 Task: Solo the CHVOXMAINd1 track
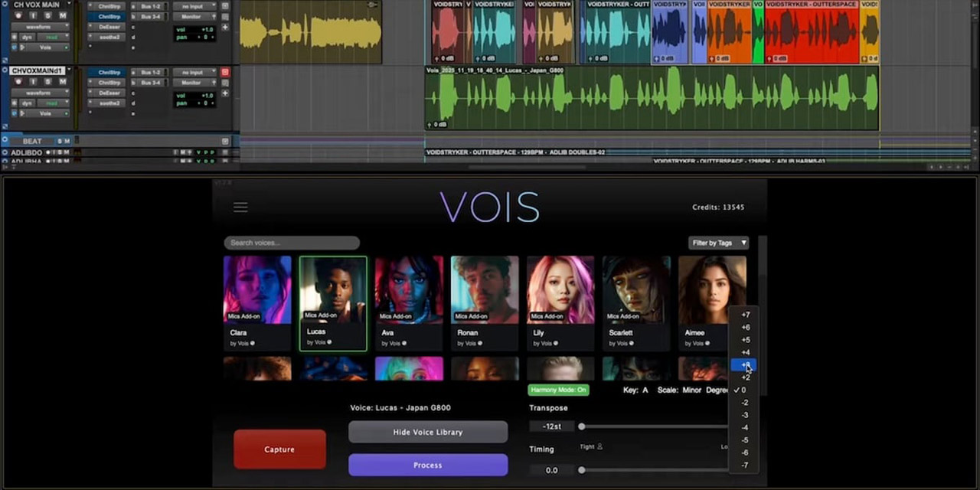48,81
